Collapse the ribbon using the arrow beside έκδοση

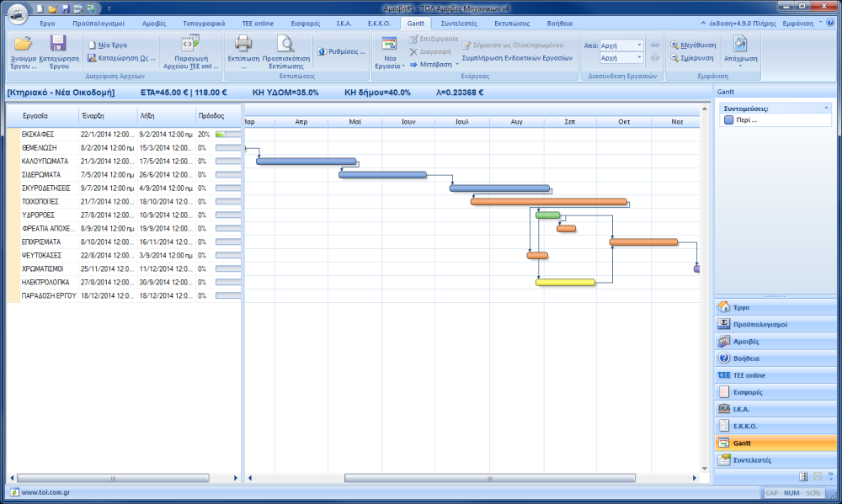[703, 24]
